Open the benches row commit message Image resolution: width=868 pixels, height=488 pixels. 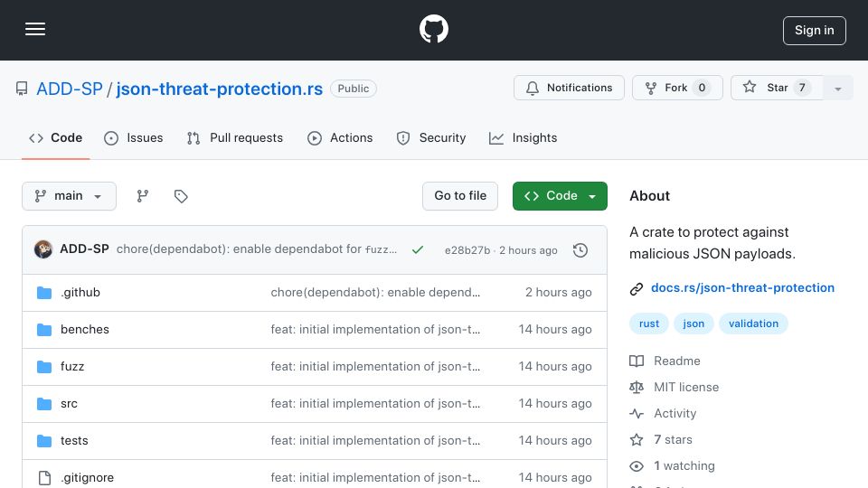[x=375, y=329]
